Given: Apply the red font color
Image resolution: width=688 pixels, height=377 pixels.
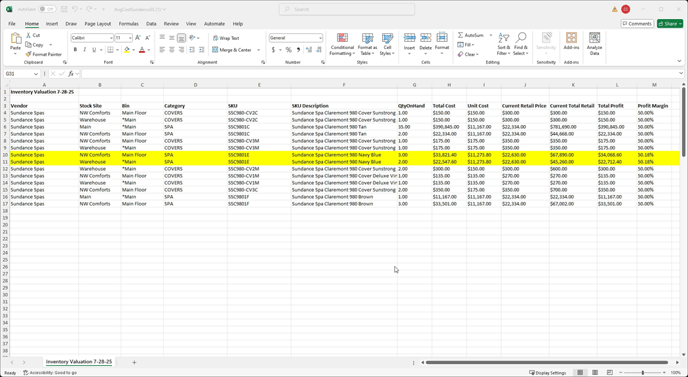Looking at the screenshot, I should point(142,50).
